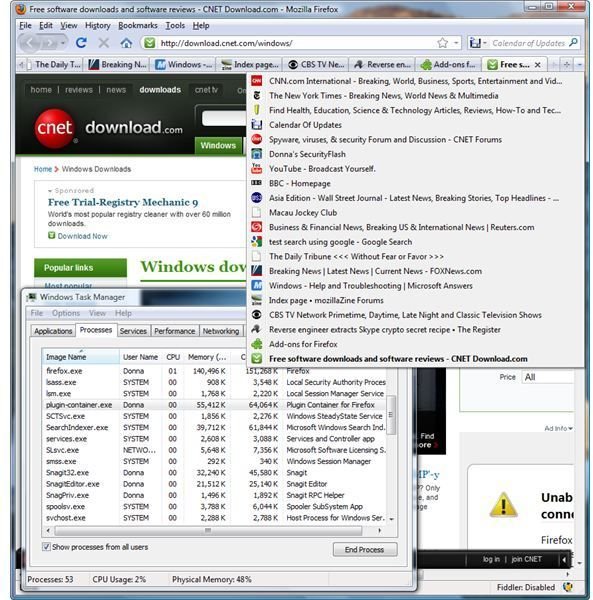Click the green Windows platform tab
The height and width of the screenshot is (600, 593).
coord(218,145)
